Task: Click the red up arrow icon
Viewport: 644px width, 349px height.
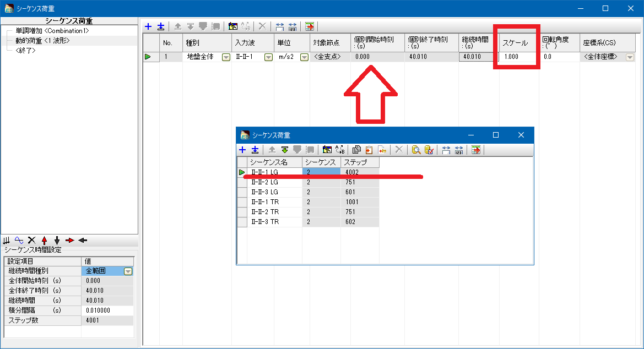Action: click(x=45, y=240)
